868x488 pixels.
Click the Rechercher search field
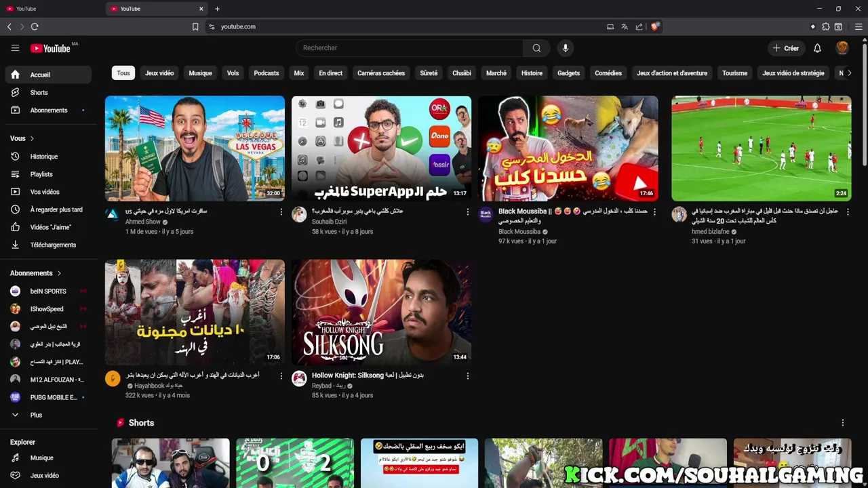coord(409,48)
